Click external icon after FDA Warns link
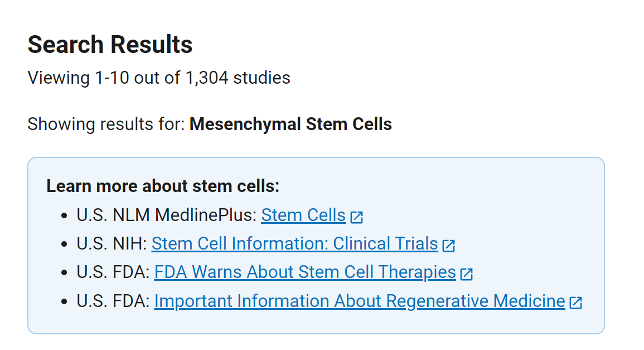Image resolution: width=644 pixels, height=350 pixels. coord(467,274)
